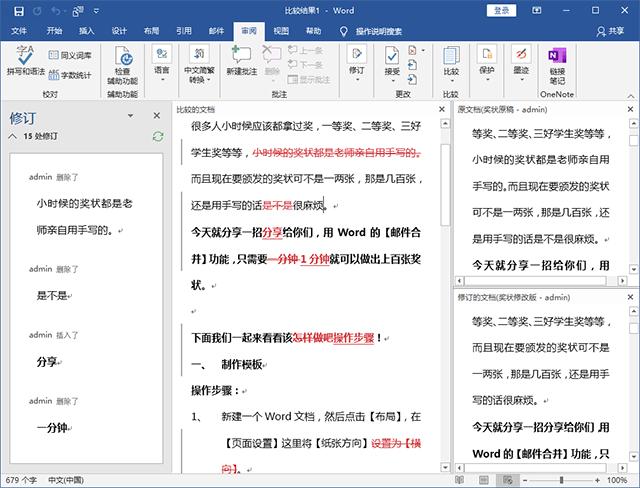
Task: Expand the 语言 dropdown arrow
Action: tap(162, 80)
